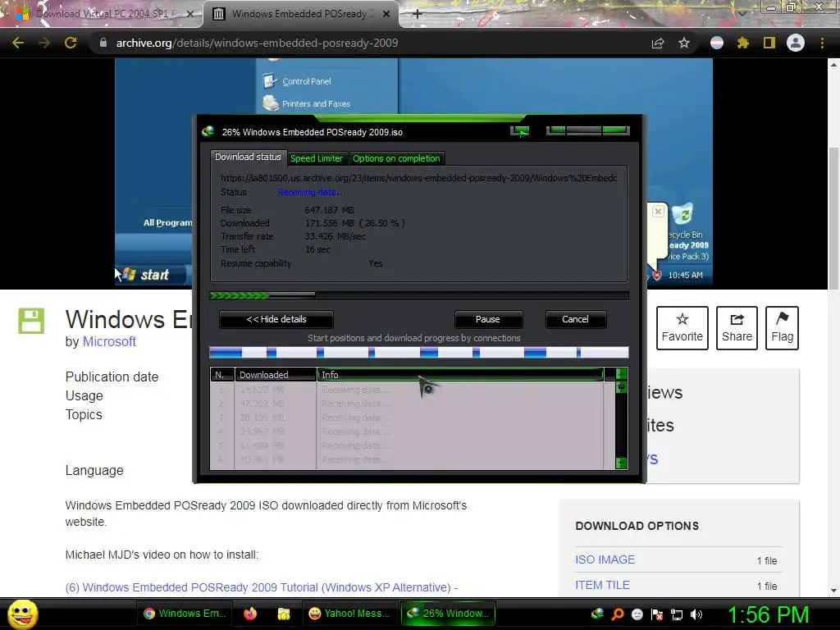
Task: Cancel the ISO download
Action: click(575, 319)
